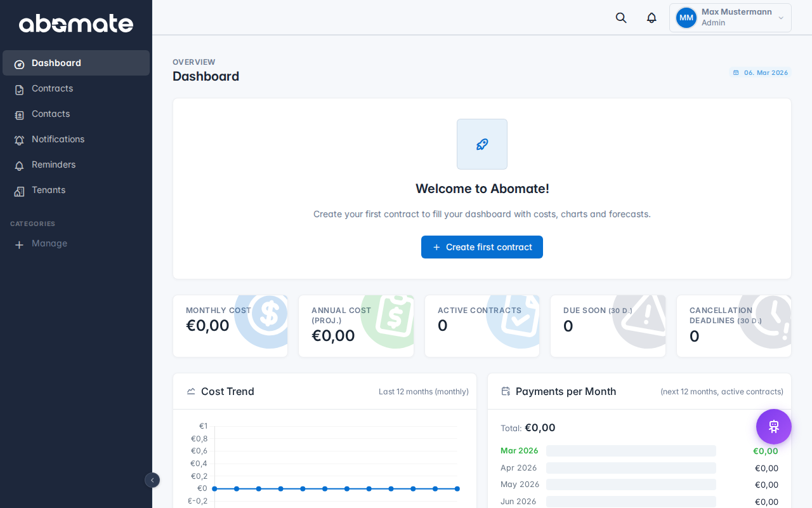The height and width of the screenshot is (508, 812).
Task: Click the rocket icon in the welcome card
Action: (x=481, y=144)
